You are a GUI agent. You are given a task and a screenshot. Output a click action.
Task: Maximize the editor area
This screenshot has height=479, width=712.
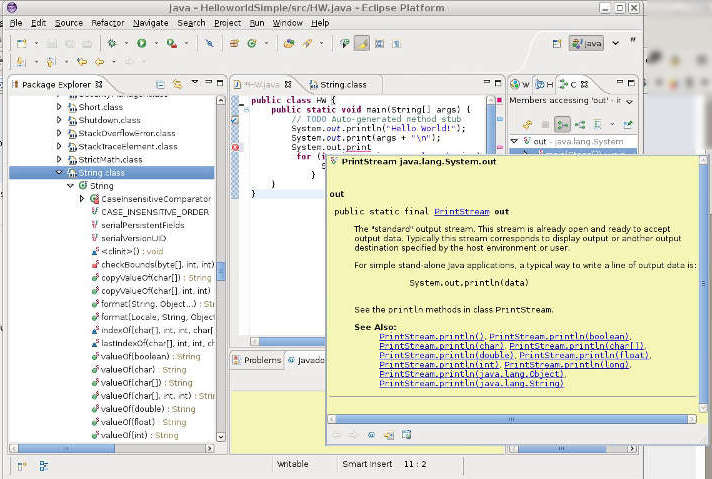click(498, 83)
